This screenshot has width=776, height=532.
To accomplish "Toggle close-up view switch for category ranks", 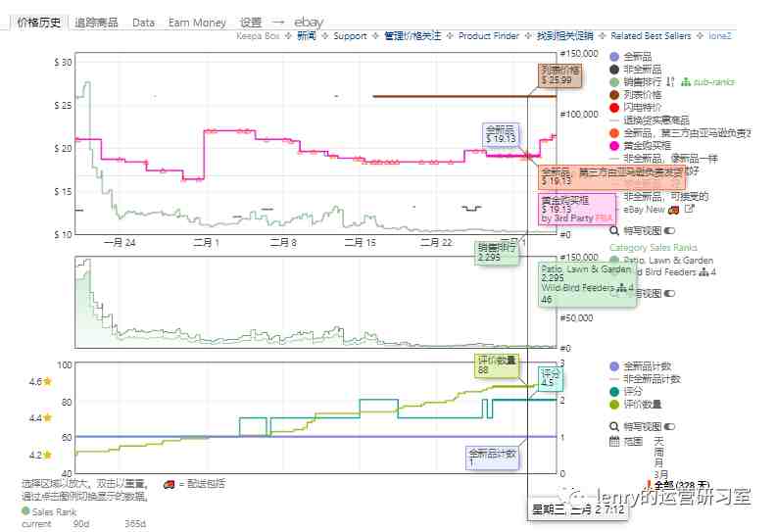I will (669, 294).
